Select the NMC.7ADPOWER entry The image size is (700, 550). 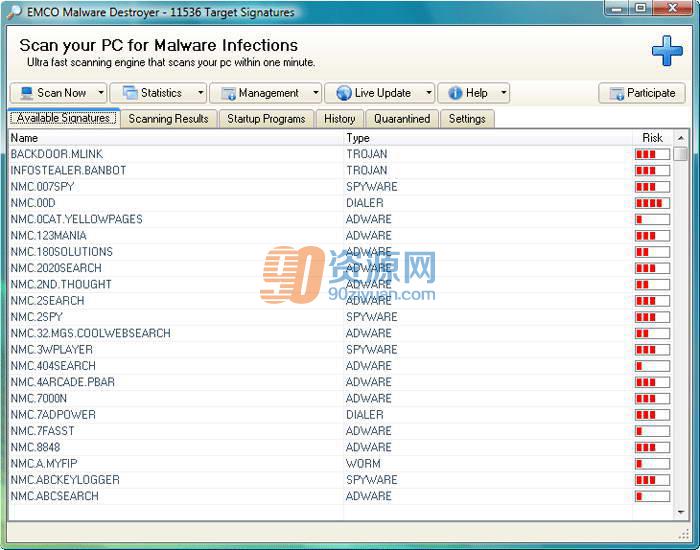341,415
